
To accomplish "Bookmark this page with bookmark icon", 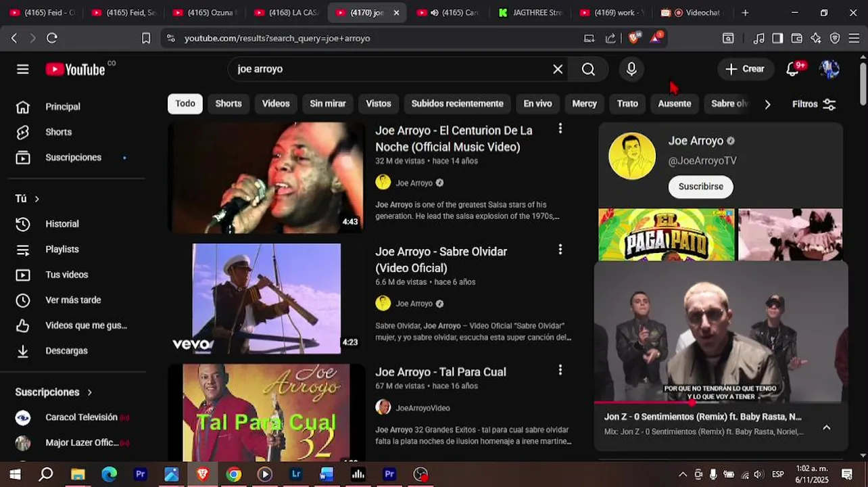I will pos(146,39).
